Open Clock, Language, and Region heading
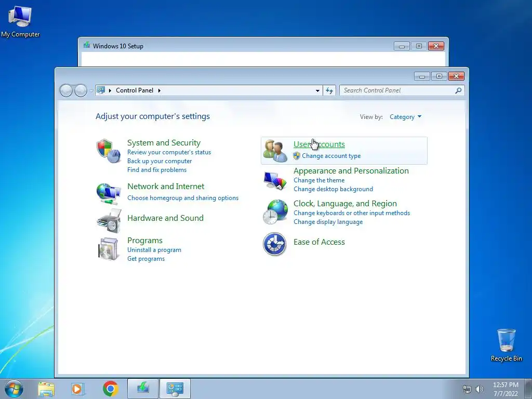 coord(345,204)
